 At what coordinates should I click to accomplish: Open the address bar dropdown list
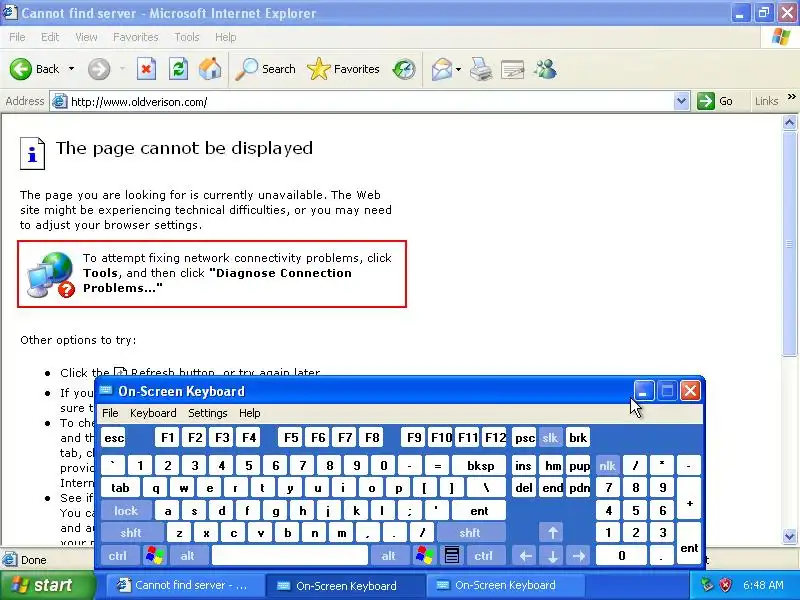(x=681, y=101)
